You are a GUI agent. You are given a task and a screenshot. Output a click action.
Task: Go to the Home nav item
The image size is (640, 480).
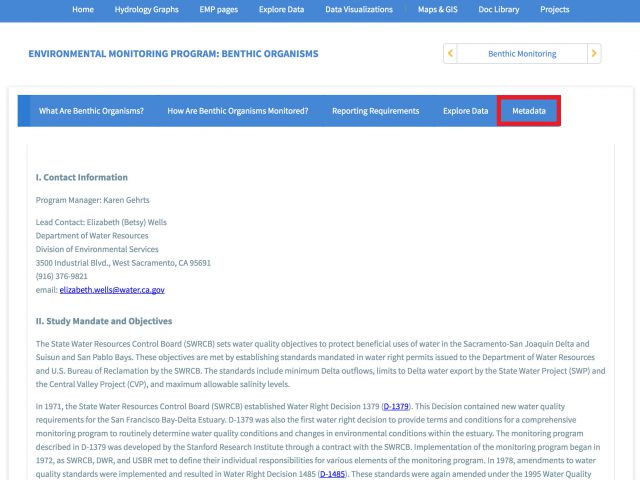(83, 9)
